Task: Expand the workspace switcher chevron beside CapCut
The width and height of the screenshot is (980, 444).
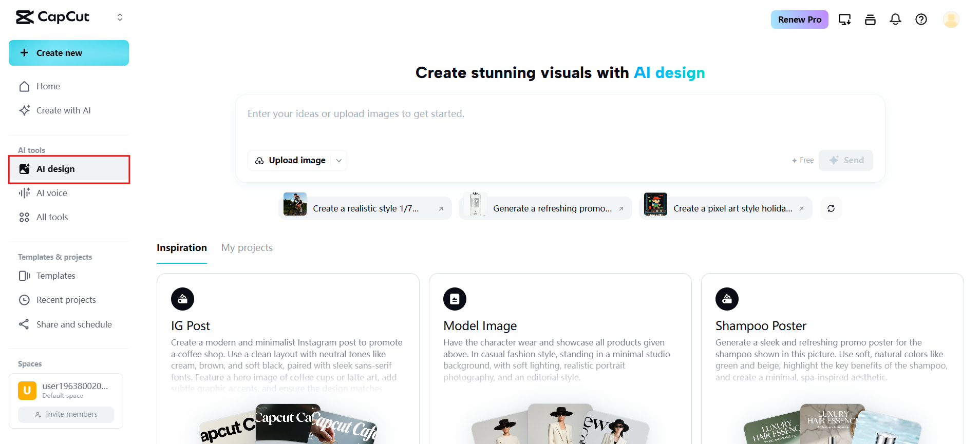Action: point(120,17)
